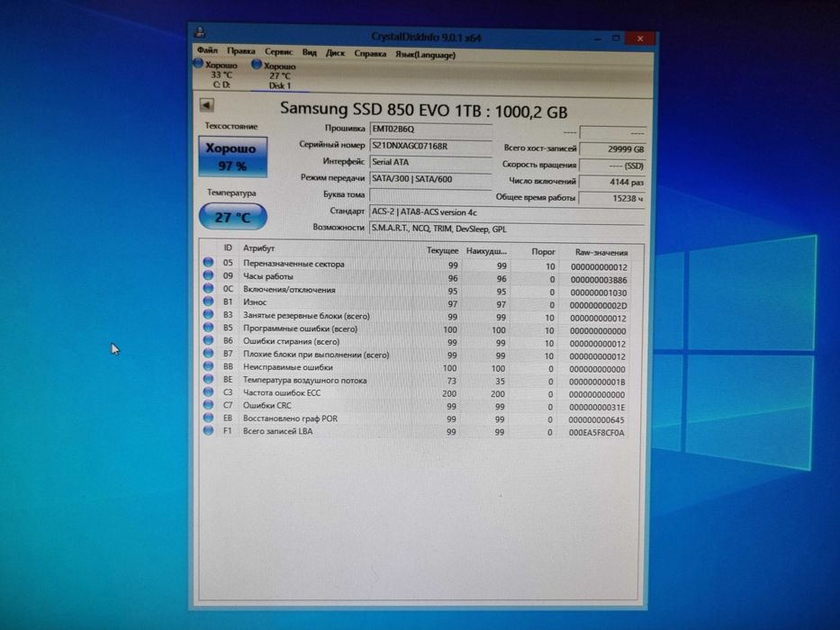840x630 pixels.
Task: Click the status icon for attribute B3
Action: [x=208, y=314]
